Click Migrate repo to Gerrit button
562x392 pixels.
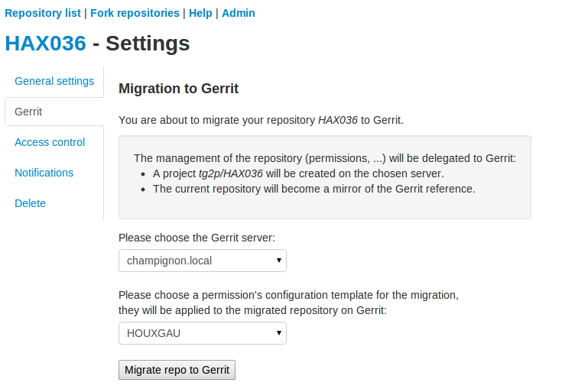click(x=177, y=370)
